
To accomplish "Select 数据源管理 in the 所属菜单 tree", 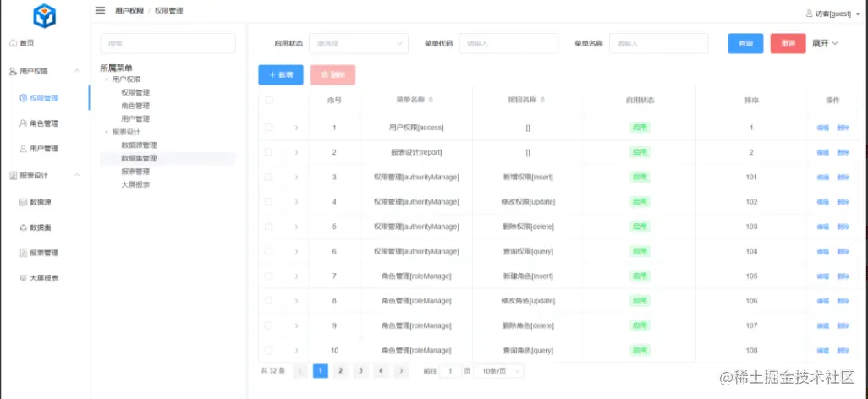I will coord(139,145).
